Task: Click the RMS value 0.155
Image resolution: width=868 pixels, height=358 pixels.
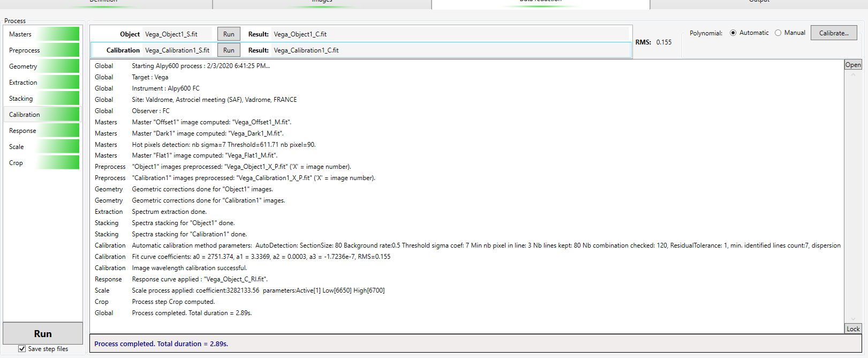Action: click(664, 42)
